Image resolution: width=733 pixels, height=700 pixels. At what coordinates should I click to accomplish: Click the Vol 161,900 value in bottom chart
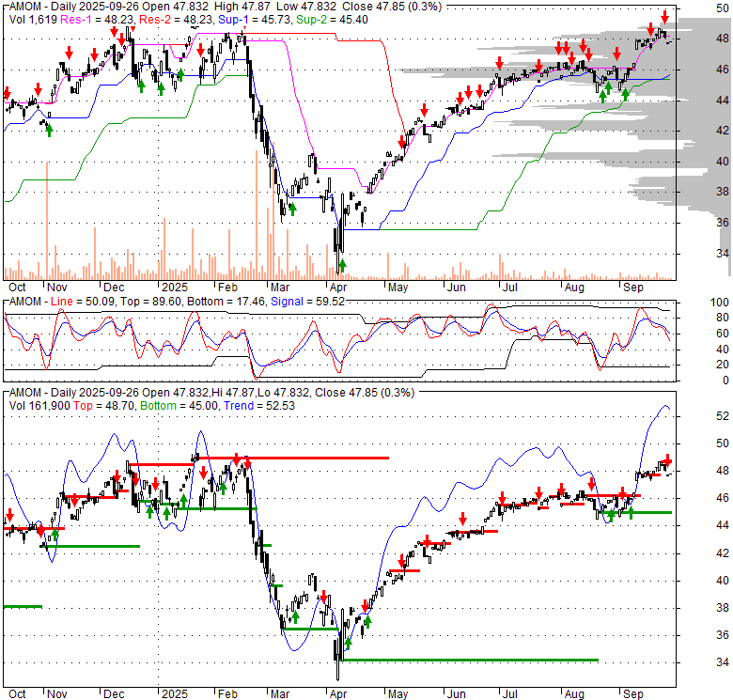coord(39,406)
